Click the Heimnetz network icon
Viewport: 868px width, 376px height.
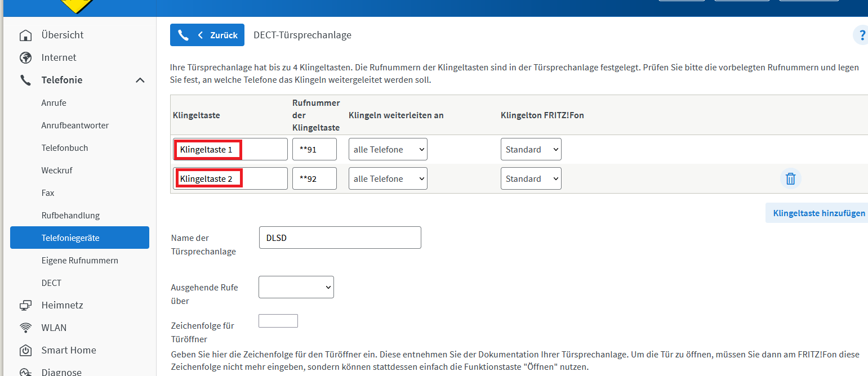(25, 306)
